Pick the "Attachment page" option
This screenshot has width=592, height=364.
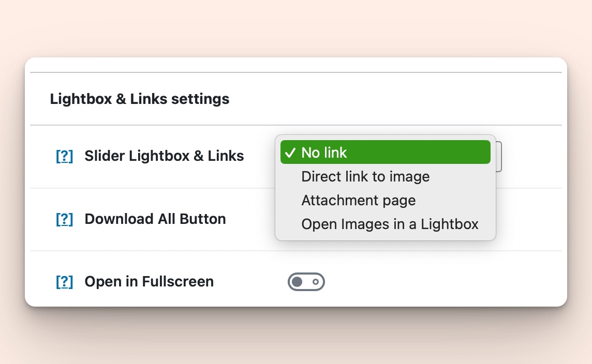(x=358, y=200)
